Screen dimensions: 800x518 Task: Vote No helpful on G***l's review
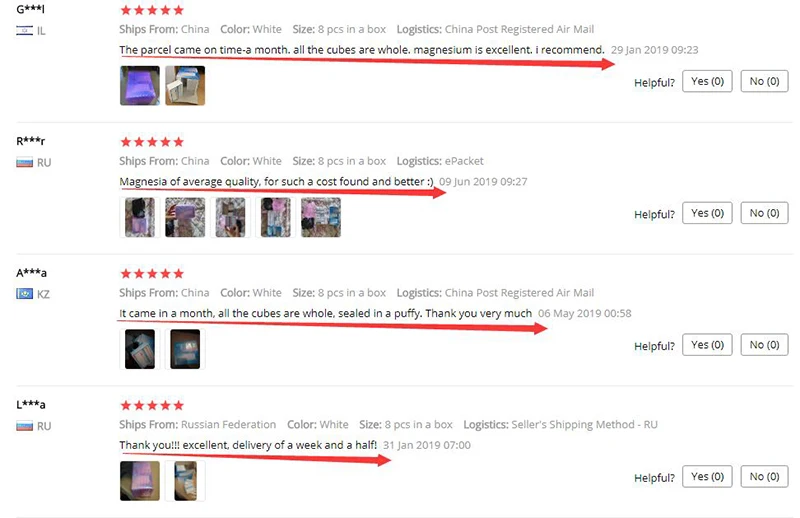[764, 81]
